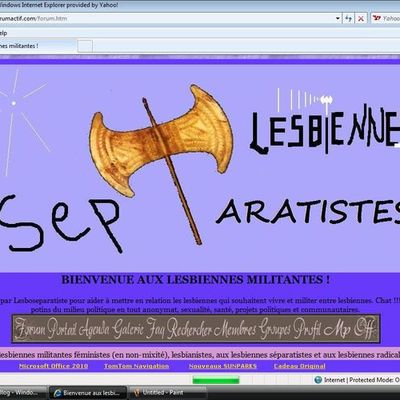
Task: Click the green page loading progress bar
Action: pyautogui.click(x=216, y=380)
